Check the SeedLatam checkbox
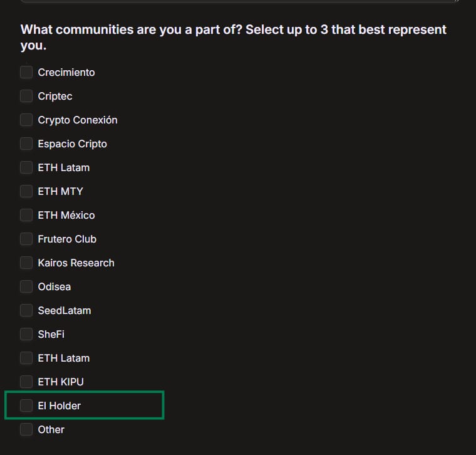Image resolution: width=476 pixels, height=455 pixels. 26,310
